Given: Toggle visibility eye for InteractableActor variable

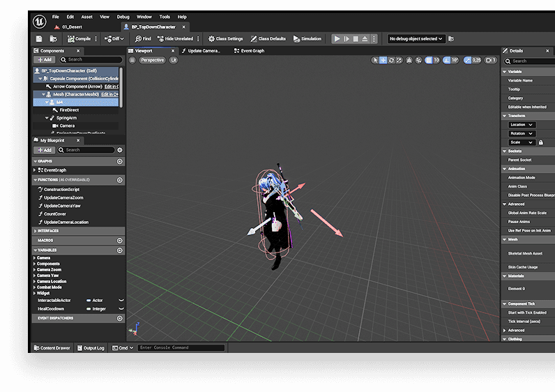Looking at the screenshot, I should pyautogui.click(x=121, y=300).
